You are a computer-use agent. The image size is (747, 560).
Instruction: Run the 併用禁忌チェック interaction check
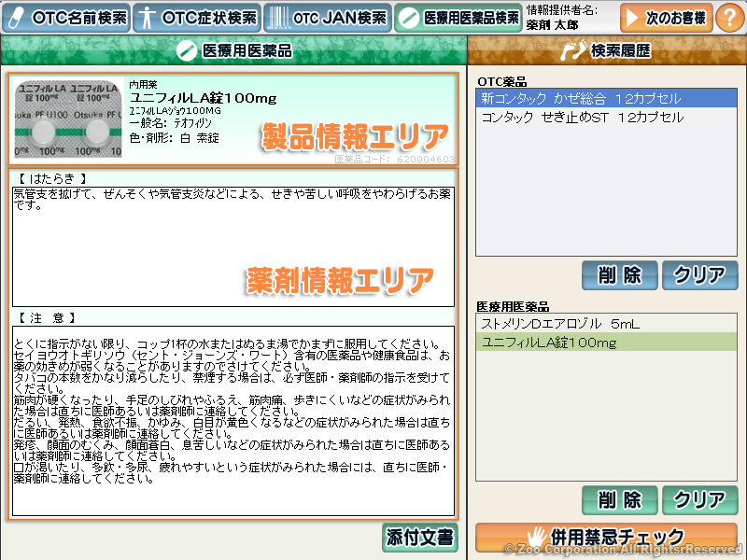(x=606, y=538)
